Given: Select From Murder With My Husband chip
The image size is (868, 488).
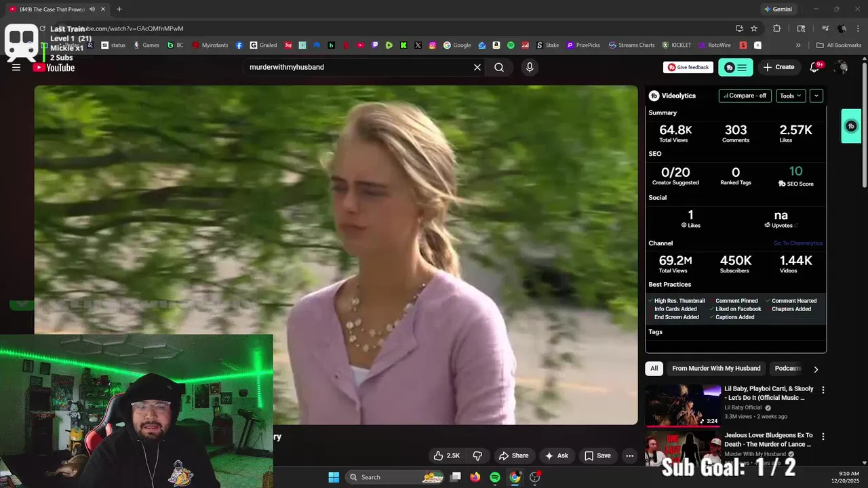Looking at the screenshot, I should (716, 368).
